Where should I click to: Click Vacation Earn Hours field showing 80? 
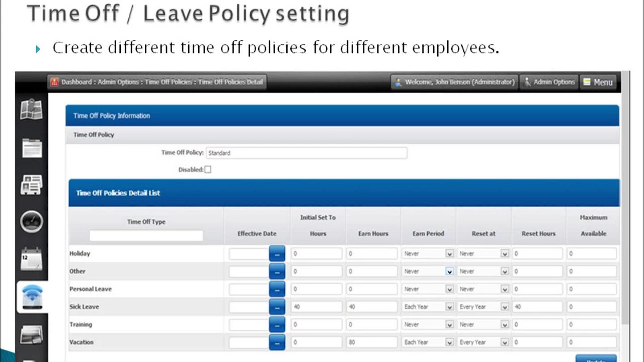tap(372, 342)
